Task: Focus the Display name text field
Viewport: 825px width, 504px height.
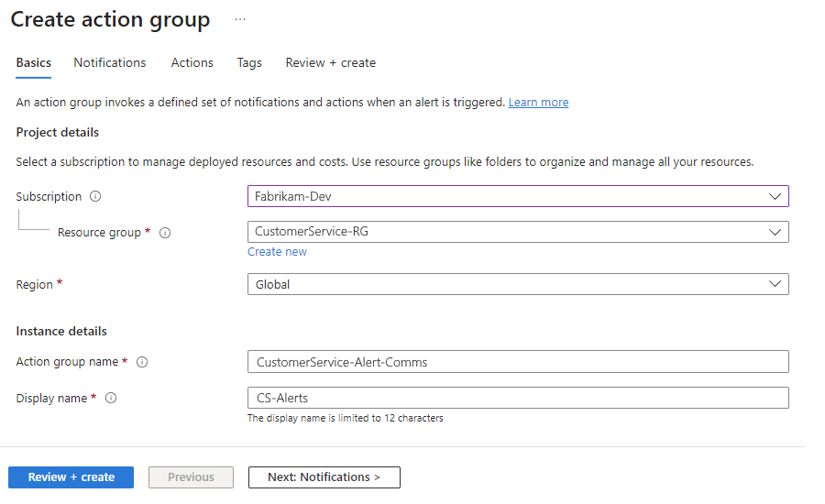Action: (x=518, y=398)
